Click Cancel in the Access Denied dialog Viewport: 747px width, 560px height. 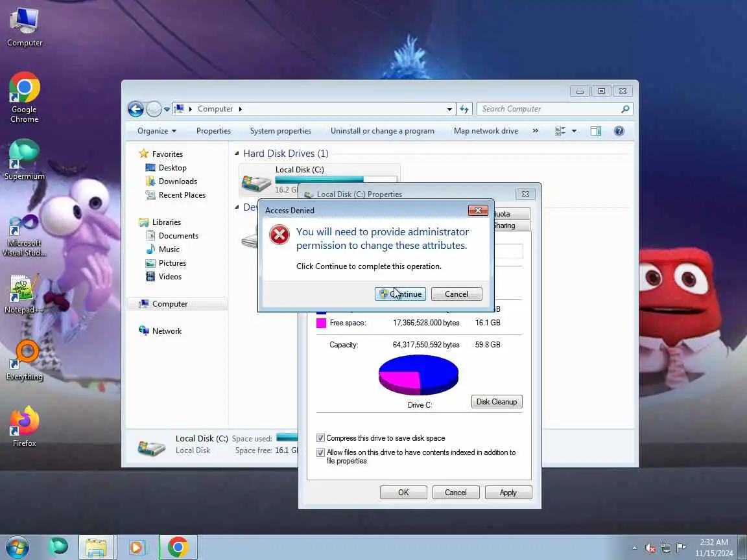point(456,294)
